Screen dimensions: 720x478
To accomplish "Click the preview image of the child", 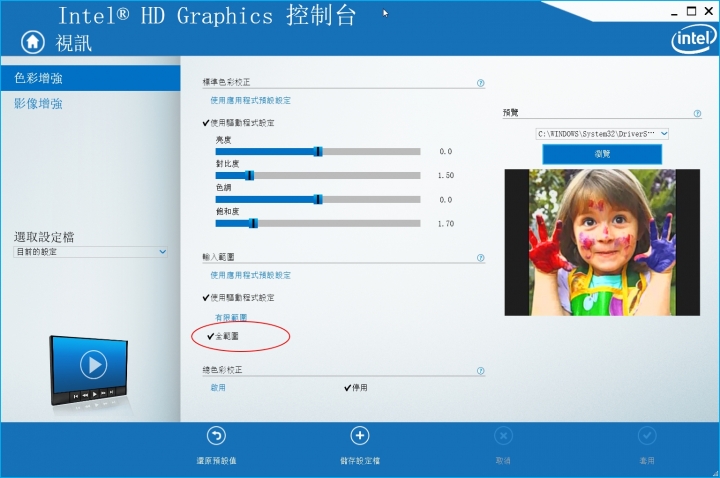I will pos(602,242).
